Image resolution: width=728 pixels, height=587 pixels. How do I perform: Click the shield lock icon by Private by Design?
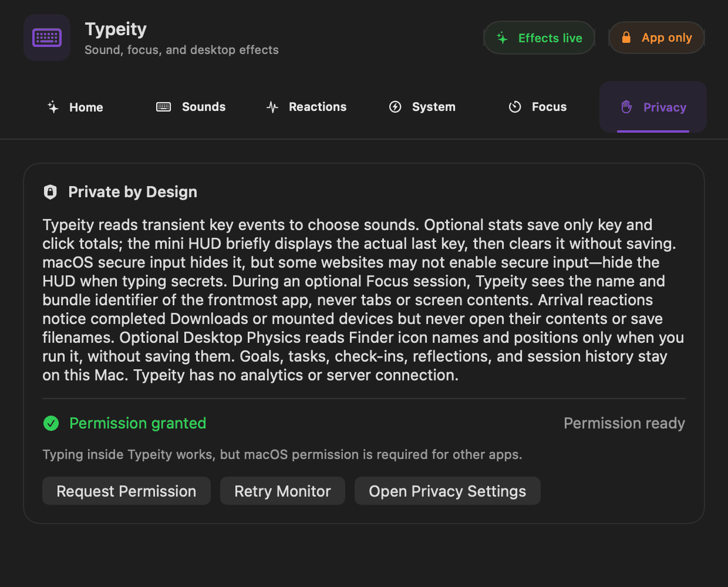point(50,192)
